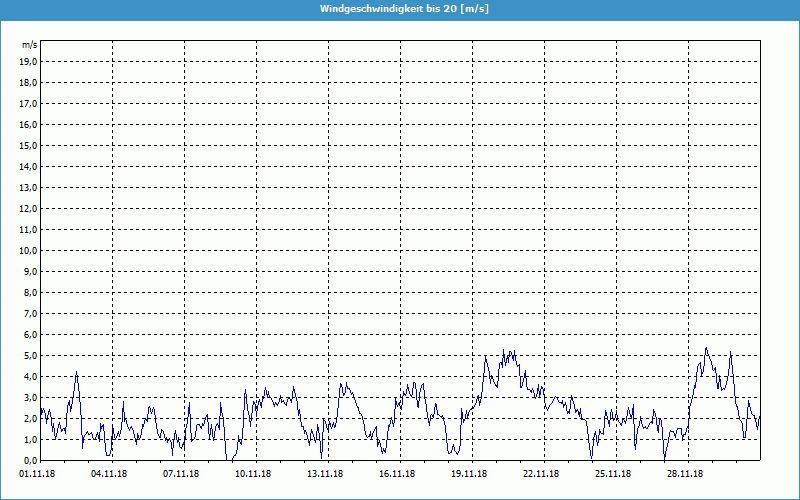Click the 25.11.18 date label
The width and height of the screenshot is (800, 500).
pyautogui.click(x=613, y=475)
